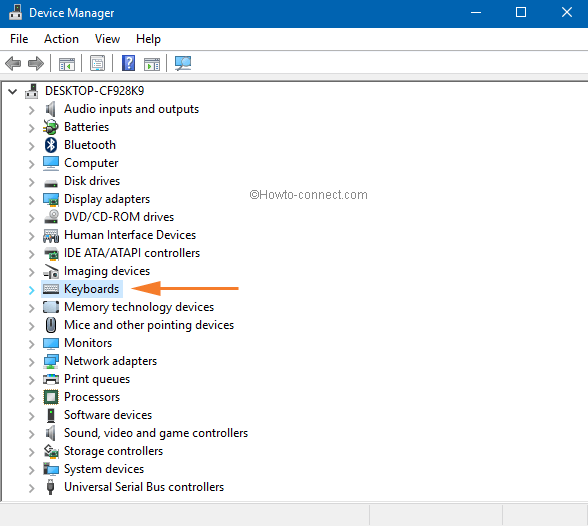
Task: Click Scan for hardware changes icon
Action: [183, 63]
